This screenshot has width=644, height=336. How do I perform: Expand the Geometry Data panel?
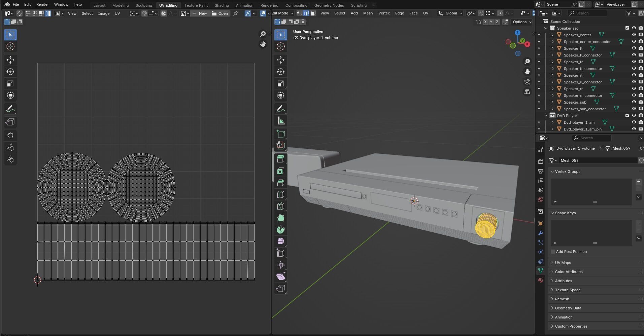(568, 308)
